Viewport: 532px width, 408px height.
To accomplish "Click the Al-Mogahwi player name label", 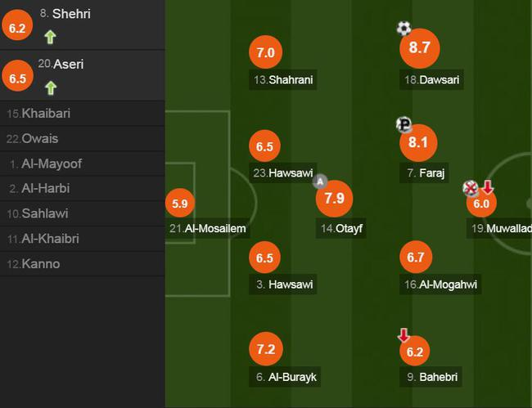I will click(441, 285).
